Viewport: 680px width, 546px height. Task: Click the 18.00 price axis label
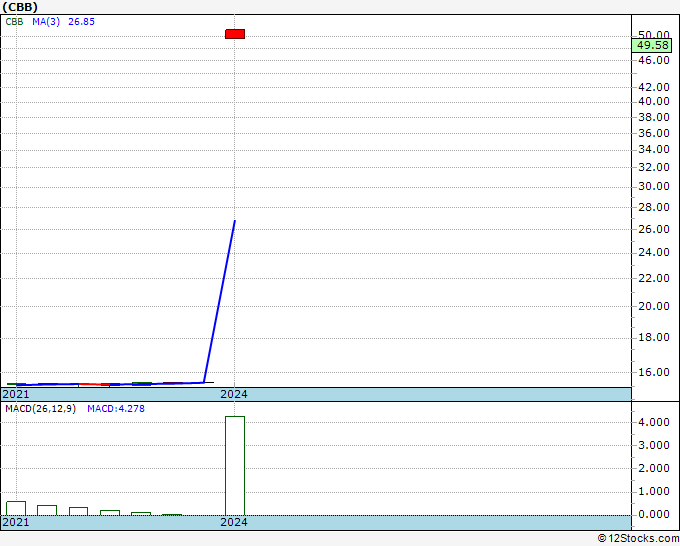[654, 337]
